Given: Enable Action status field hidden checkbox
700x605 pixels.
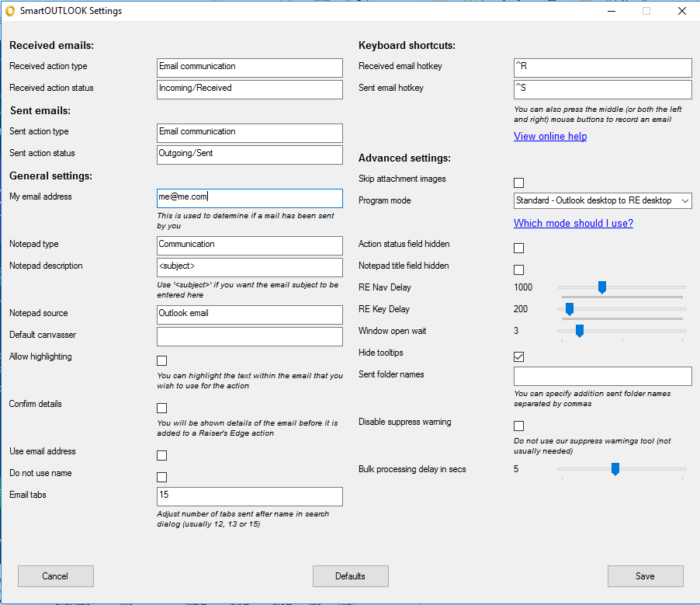Looking at the screenshot, I should pos(518,248).
